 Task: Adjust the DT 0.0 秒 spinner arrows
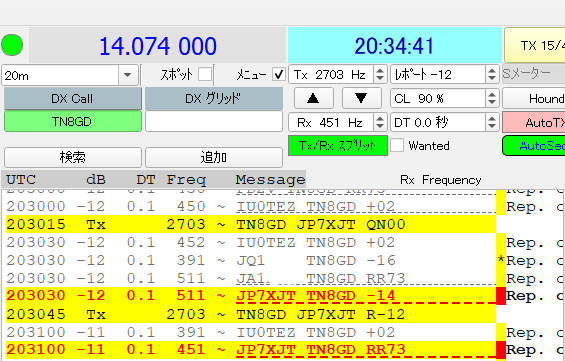pos(492,122)
